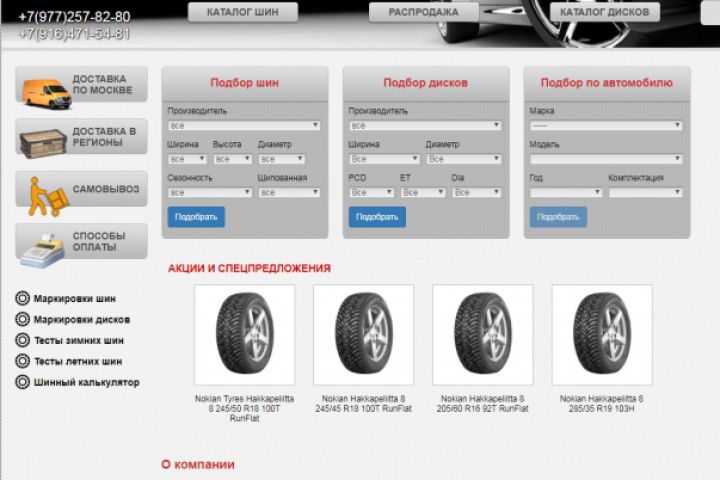Expand tire Высота dropdown

[x=232, y=159]
